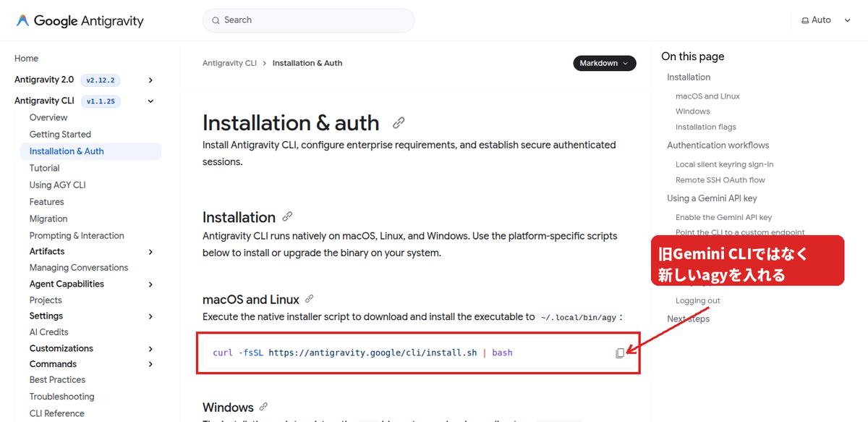The image size is (868, 422).
Task: Open Using AGY CLI page
Action: pyautogui.click(x=57, y=185)
